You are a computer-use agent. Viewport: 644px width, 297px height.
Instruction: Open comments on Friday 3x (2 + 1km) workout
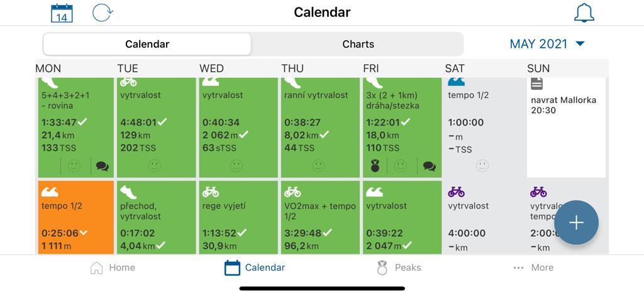click(x=429, y=166)
